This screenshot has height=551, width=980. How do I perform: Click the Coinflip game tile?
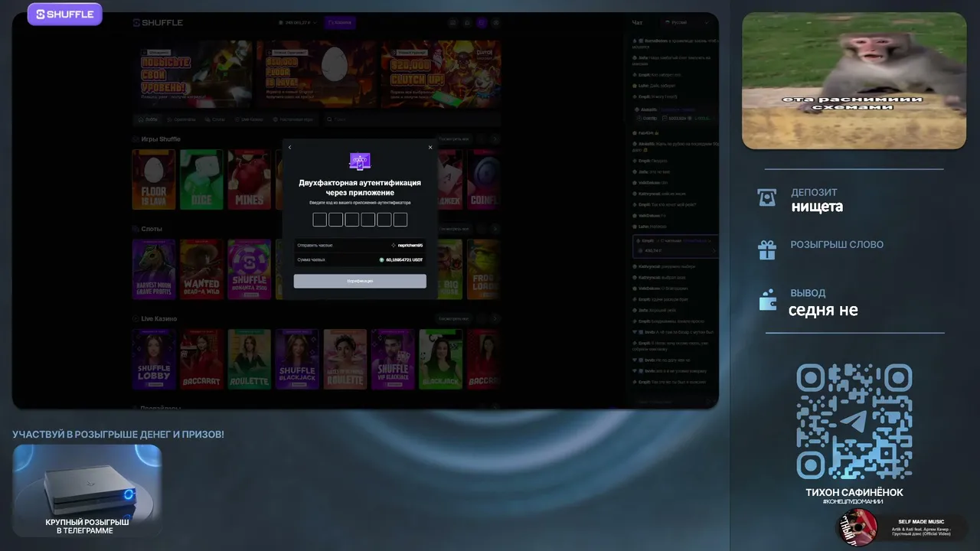pos(484,179)
